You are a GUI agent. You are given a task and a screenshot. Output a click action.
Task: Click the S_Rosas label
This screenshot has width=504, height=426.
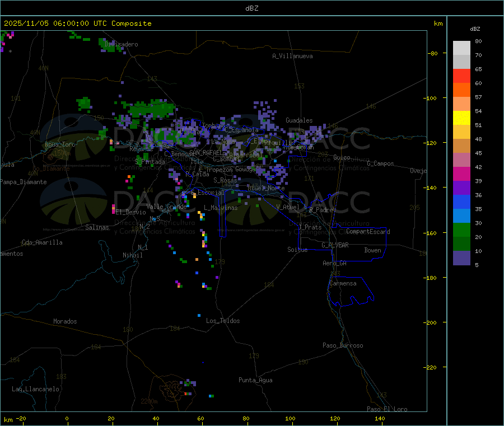tap(225, 180)
